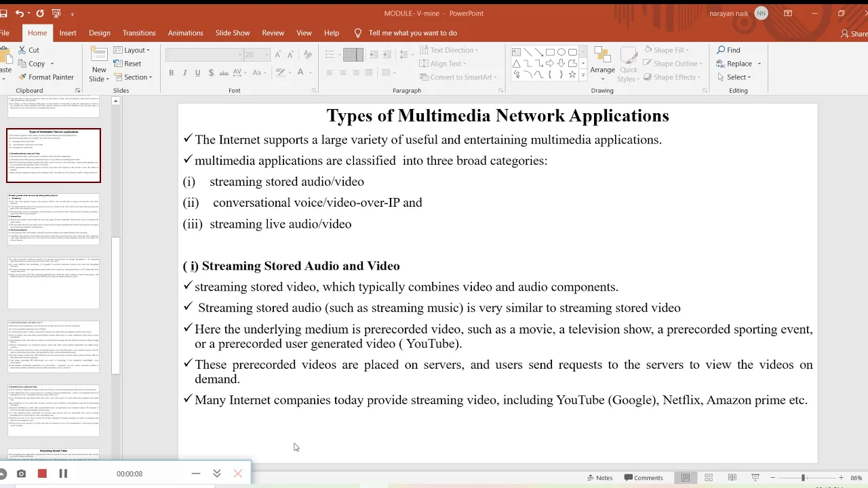Click Tell me what you want to do
Viewport: 868px width, 488px height.
406,33
